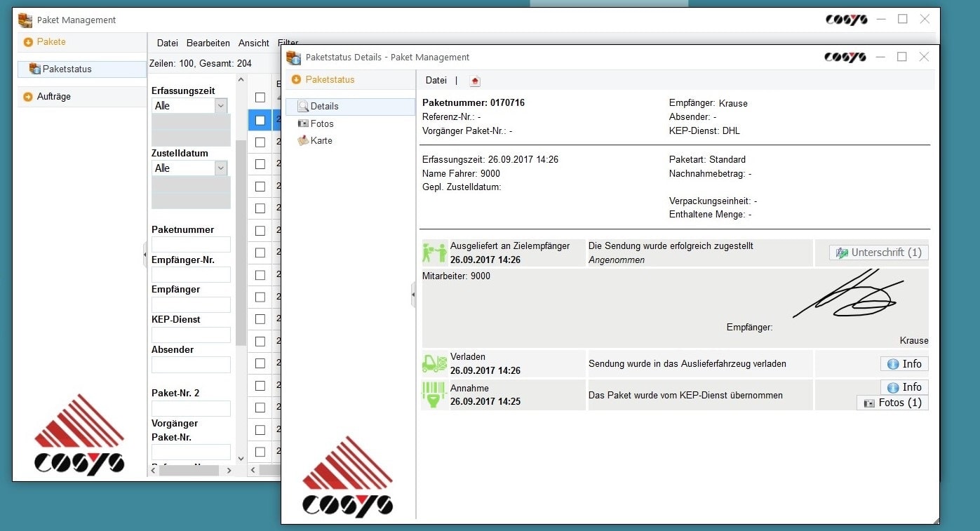Click the red home icon next to Datei

475,81
